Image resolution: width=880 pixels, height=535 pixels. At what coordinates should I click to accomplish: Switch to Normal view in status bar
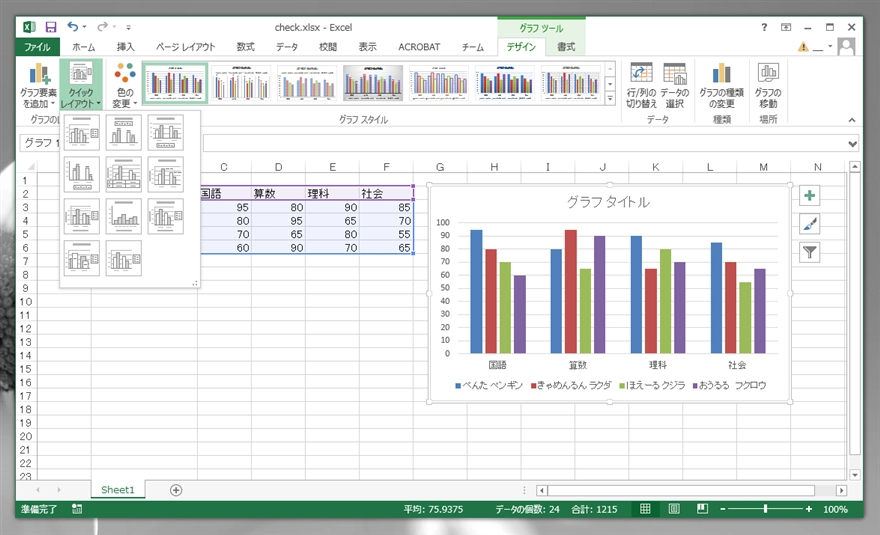[645, 509]
